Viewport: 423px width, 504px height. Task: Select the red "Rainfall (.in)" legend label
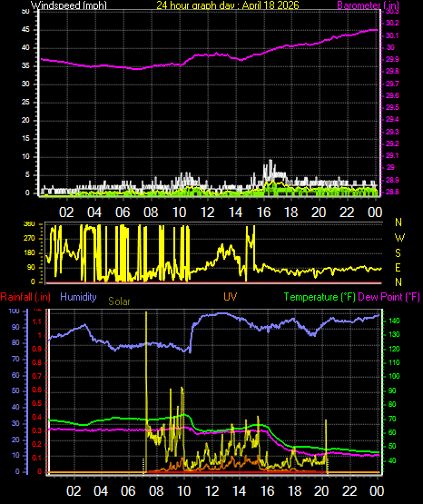(x=25, y=297)
